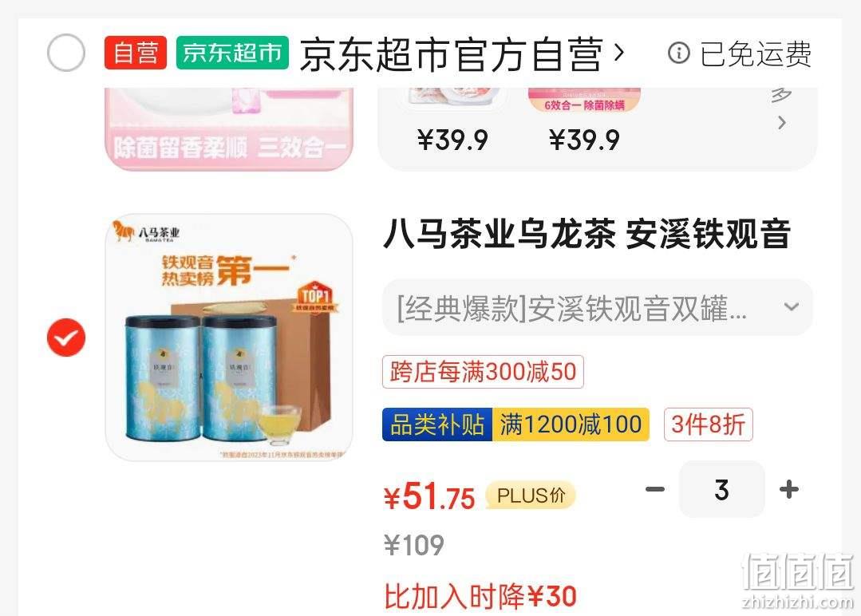Screen dimensions: 861x616
Task: Show more recommended items chevron
Action: [x=782, y=122]
